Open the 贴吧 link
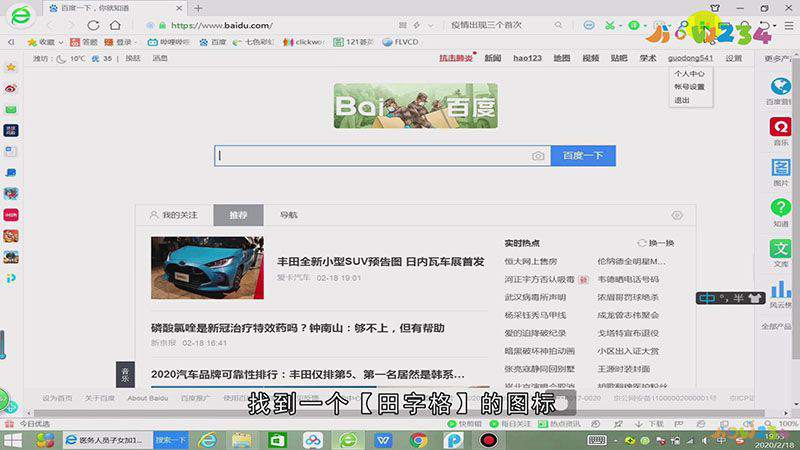The width and height of the screenshot is (800, 450). [x=619, y=58]
